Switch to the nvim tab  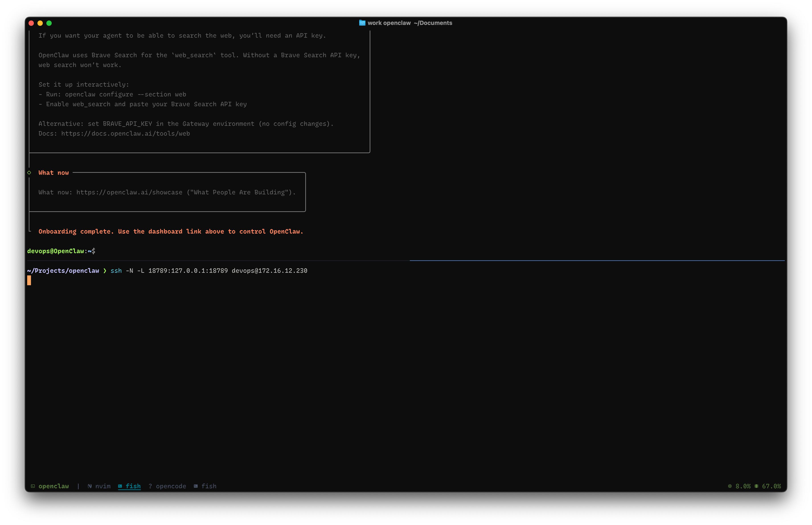pyautogui.click(x=103, y=486)
